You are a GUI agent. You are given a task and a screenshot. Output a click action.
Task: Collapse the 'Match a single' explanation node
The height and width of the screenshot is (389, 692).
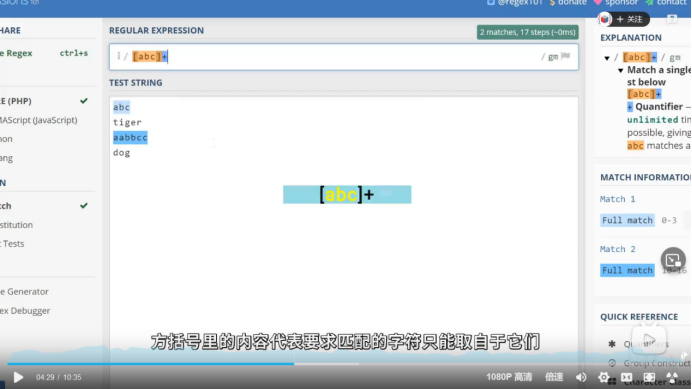tap(621, 70)
